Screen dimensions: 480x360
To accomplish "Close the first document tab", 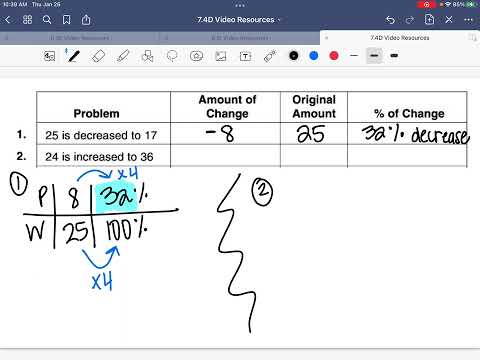I will (x=6, y=38).
